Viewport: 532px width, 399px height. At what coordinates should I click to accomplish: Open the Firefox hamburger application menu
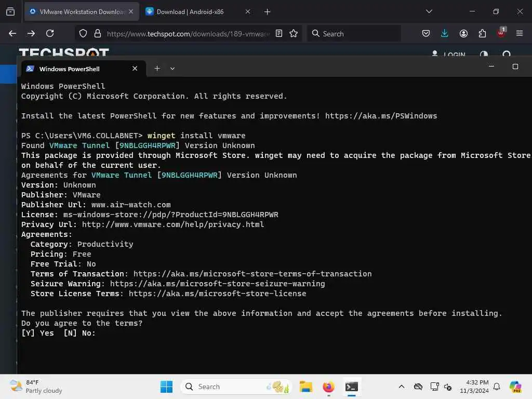[x=520, y=33]
